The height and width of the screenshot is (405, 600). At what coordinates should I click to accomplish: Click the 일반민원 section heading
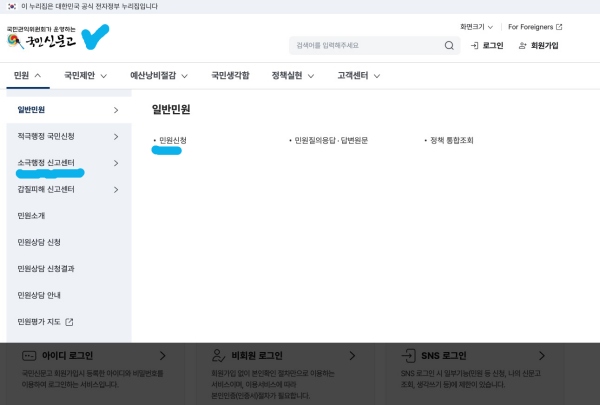tap(171, 109)
